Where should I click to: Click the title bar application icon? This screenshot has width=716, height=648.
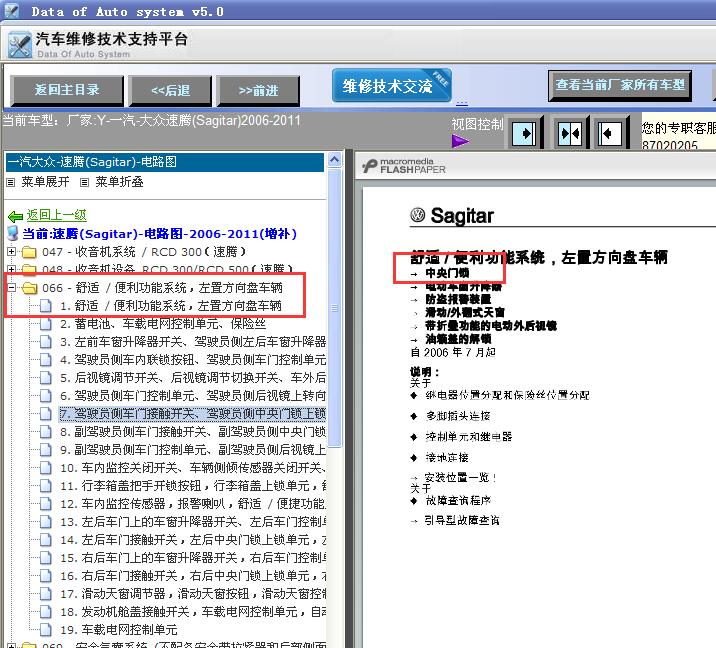(x=11, y=11)
